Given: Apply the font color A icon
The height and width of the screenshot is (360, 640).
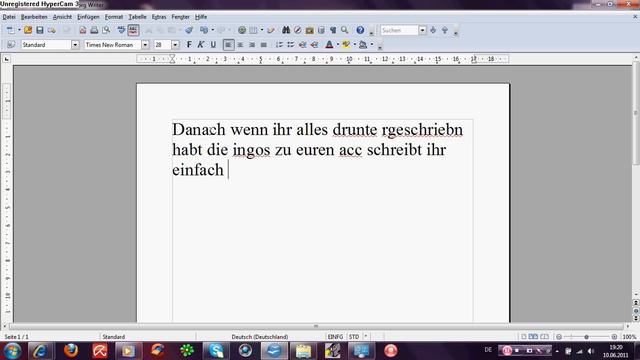Looking at the screenshot, I should (x=329, y=45).
